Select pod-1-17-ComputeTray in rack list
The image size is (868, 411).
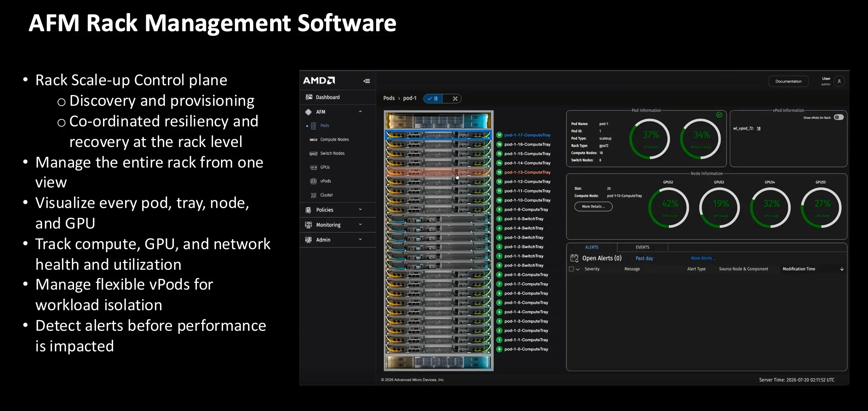tap(527, 135)
